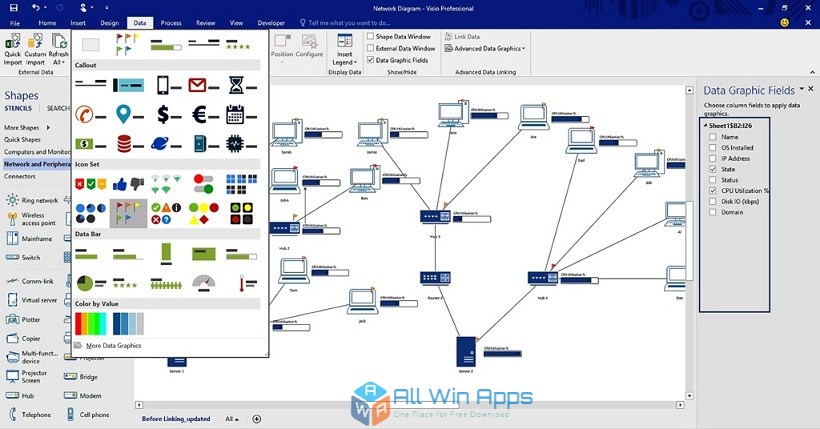Pick the blue planet callout graphic

coord(166,143)
